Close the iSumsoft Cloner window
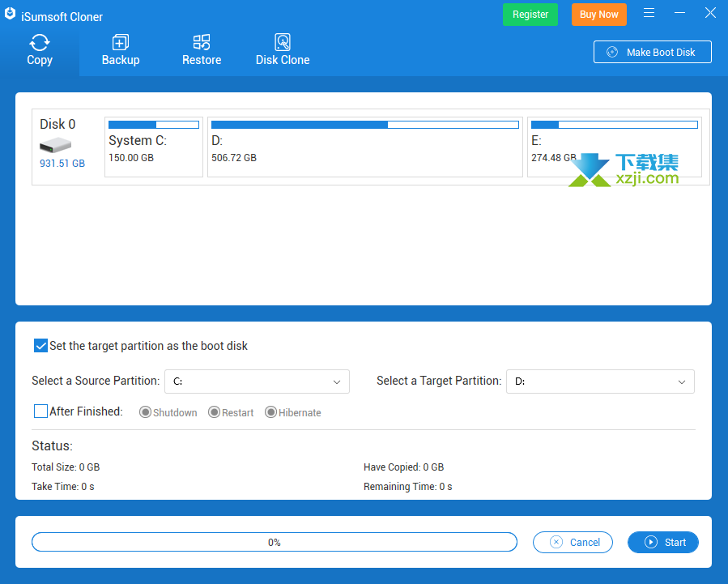Image resolution: width=728 pixels, height=584 pixels. 710,13
